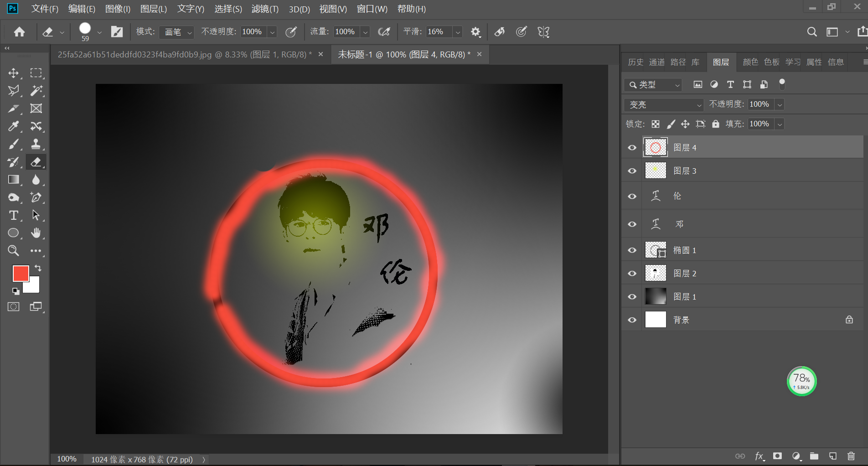This screenshot has width=868, height=466.
Task: Select the Horizontal Type tool
Action: tap(14, 215)
